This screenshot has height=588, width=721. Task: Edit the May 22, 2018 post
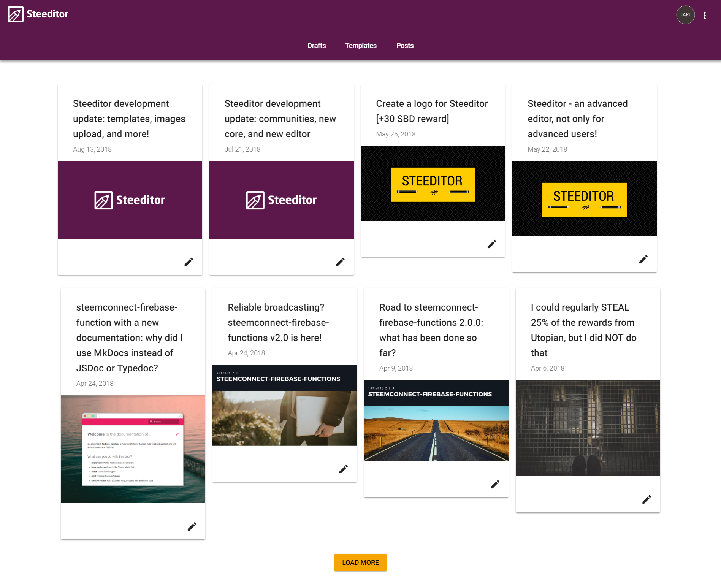tap(643, 259)
